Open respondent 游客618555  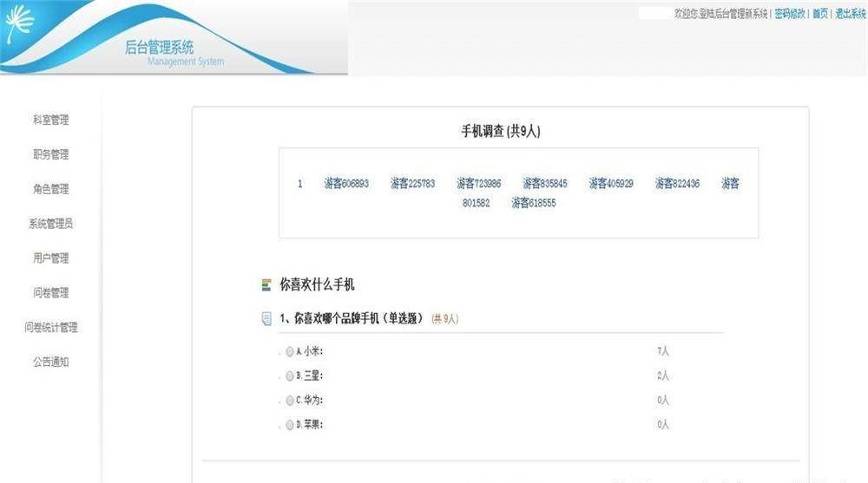click(534, 203)
